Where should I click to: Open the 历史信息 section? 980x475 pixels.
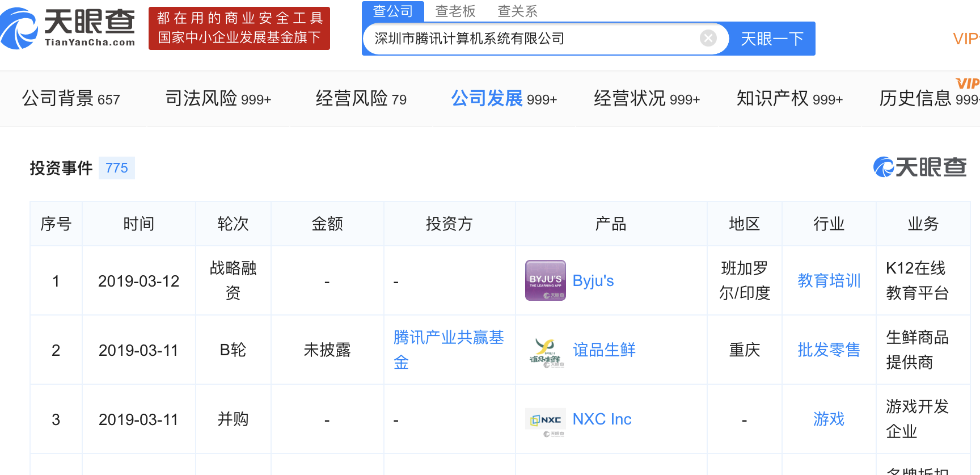point(930,99)
